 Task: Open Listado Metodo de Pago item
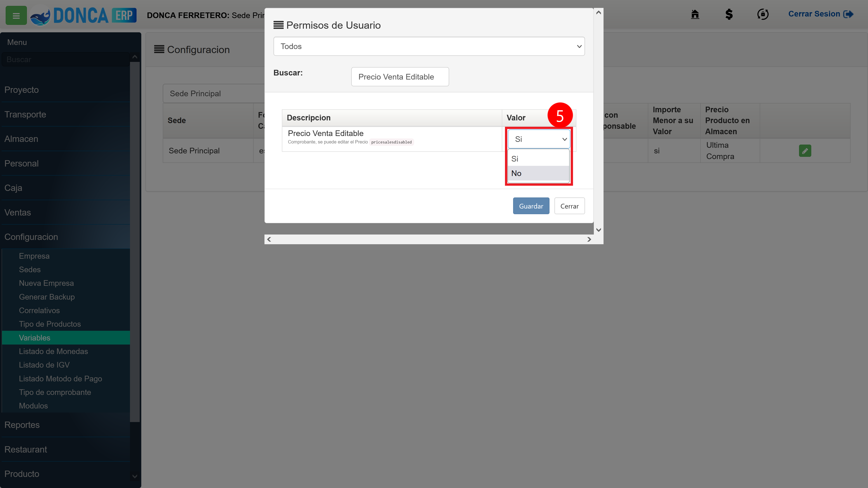coord(66,379)
